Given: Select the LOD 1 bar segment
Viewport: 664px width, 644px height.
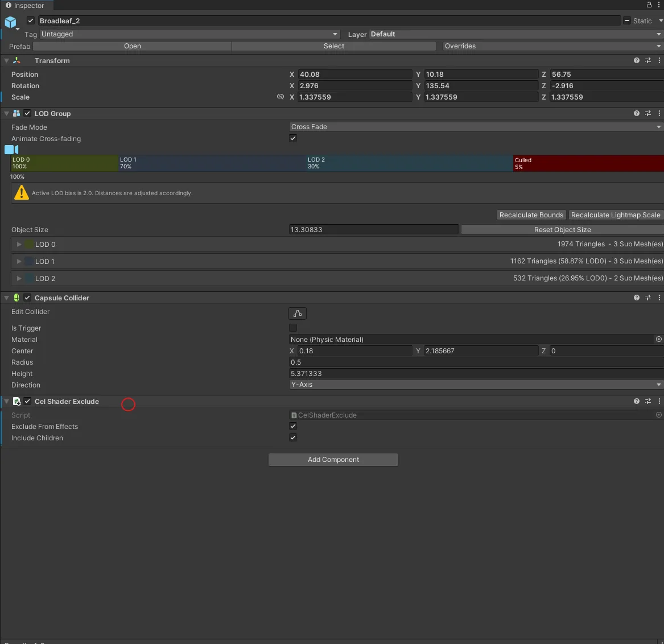Looking at the screenshot, I should [x=212, y=163].
